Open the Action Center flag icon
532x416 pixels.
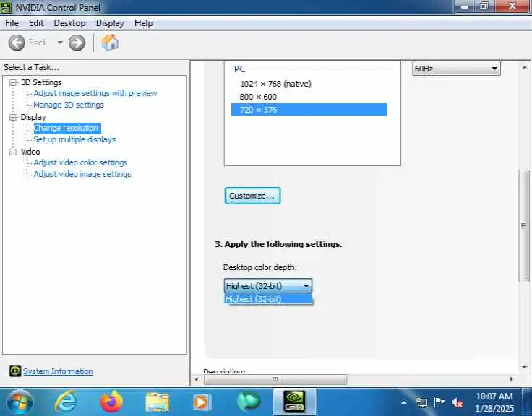439,402
